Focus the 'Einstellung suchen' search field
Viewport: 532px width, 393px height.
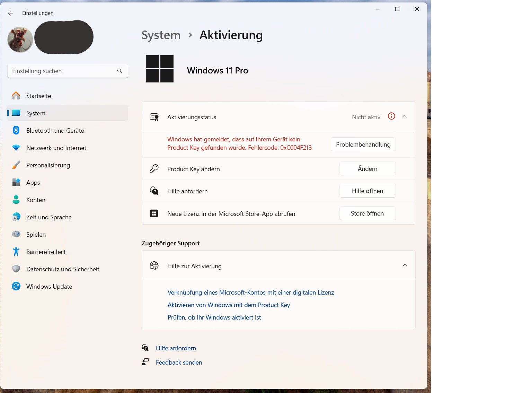tap(68, 71)
